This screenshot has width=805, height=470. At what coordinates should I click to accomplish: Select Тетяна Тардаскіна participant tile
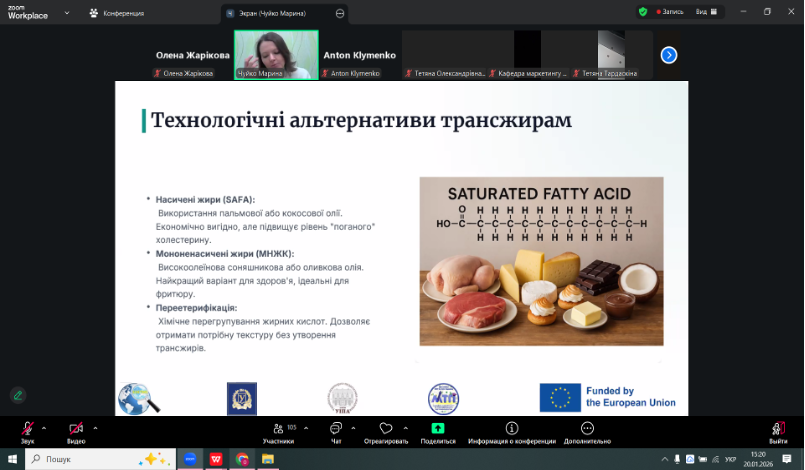(611, 54)
